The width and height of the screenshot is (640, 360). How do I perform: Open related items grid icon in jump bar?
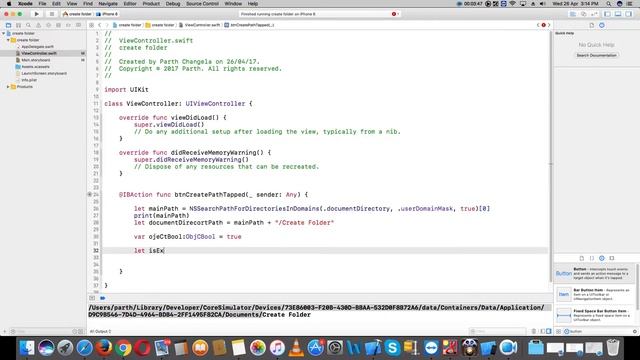pyautogui.click(x=91, y=25)
